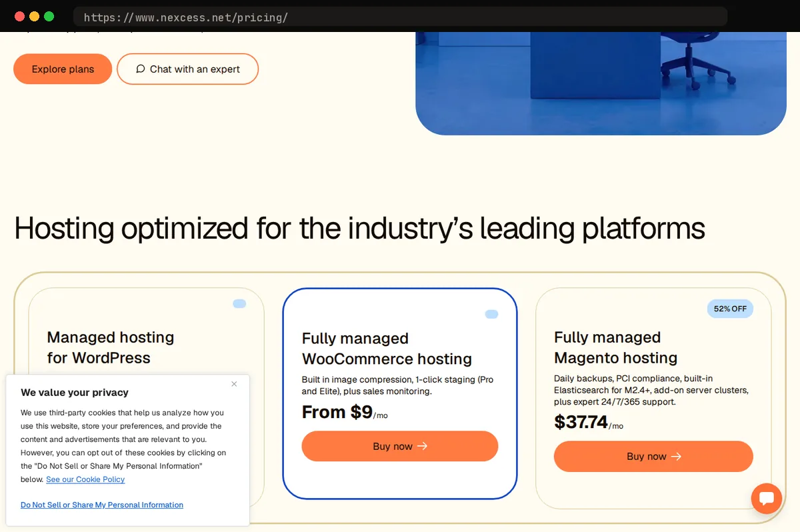Click the $37.74/mo price
This screenshot has width=800, height=532.
pyautogui.click(x=589, y=423)
